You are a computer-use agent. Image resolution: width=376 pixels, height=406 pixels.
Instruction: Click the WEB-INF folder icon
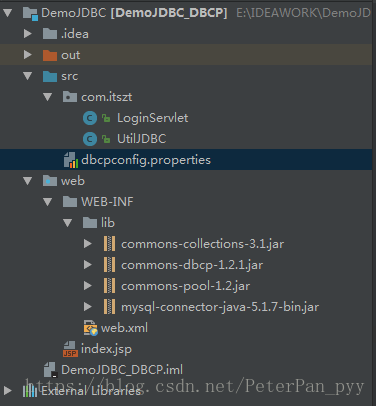click(70, 202)
